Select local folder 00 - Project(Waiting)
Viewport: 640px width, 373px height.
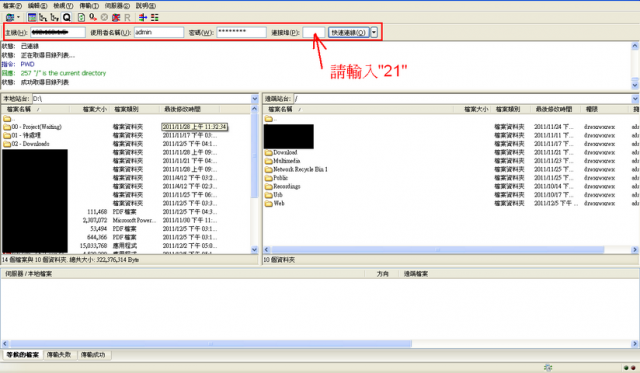pos(33,127)
